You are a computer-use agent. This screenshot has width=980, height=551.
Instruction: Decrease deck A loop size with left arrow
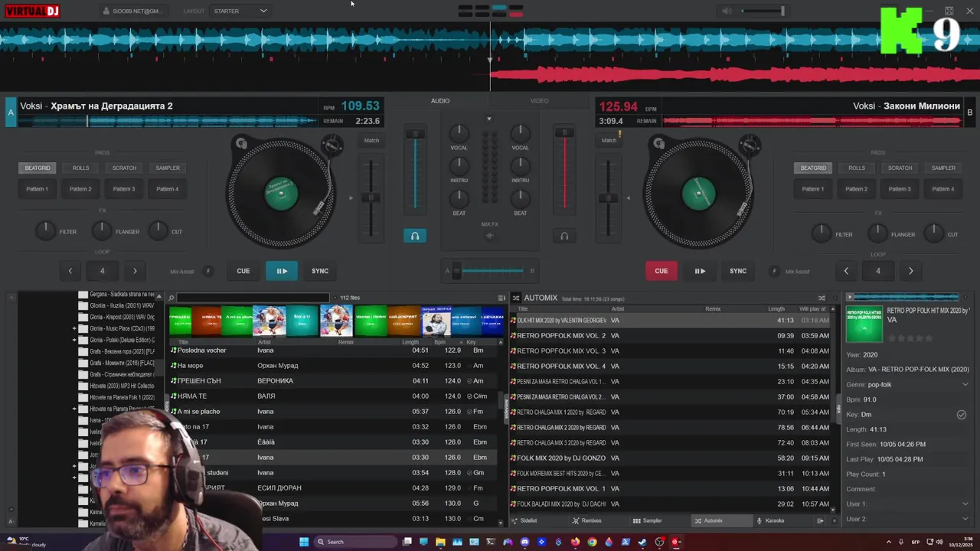pos(70,271)
